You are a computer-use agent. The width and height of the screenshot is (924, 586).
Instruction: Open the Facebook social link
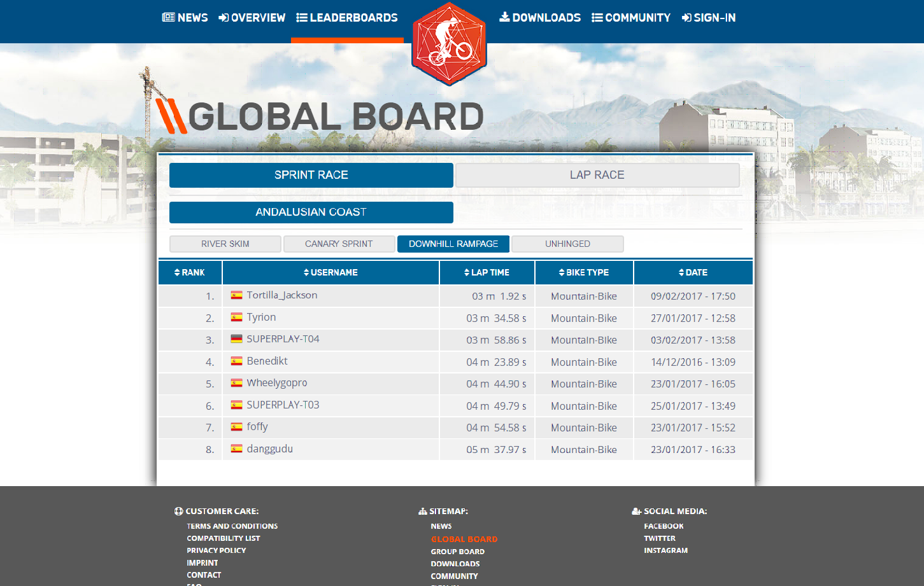point(664,526)
